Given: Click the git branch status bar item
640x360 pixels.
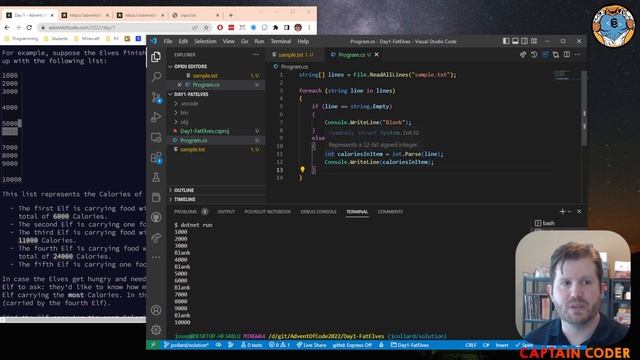Looking at the screenshot, I should tap(186, 345).
